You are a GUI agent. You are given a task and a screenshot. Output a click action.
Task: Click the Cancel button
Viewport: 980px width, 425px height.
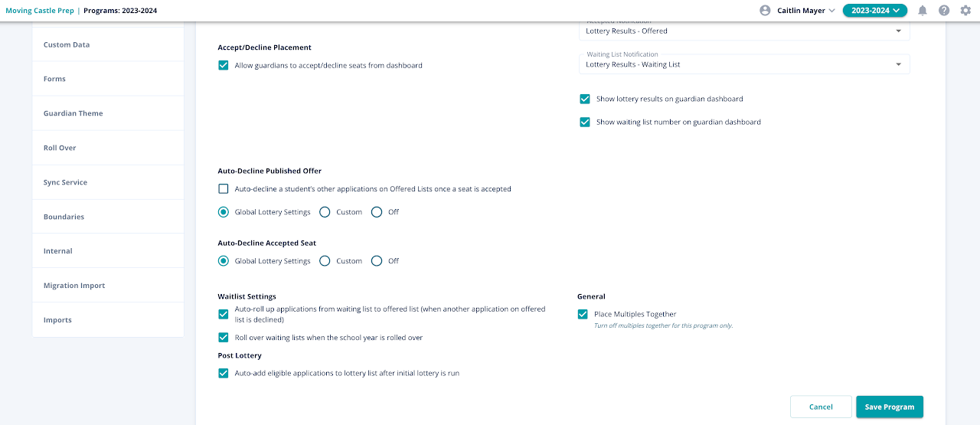click(821, 407)
